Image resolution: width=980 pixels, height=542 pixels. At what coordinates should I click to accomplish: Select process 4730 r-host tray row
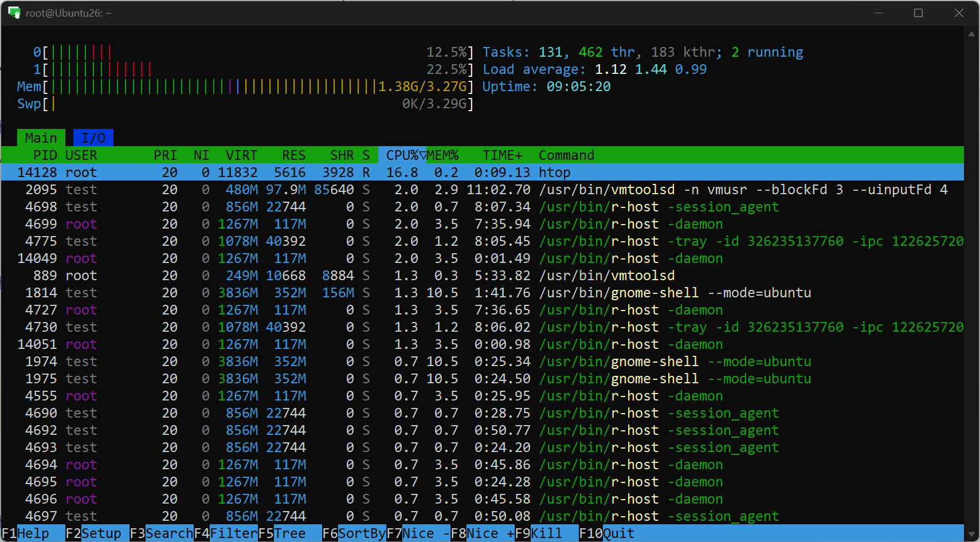click(x=482, y=327)
